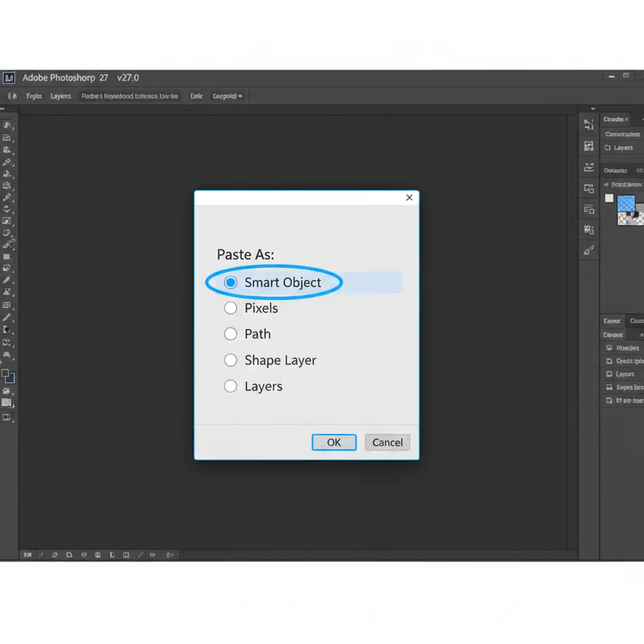
Task: Open the Layers menu in the menu bar
Action: (61, 96)
